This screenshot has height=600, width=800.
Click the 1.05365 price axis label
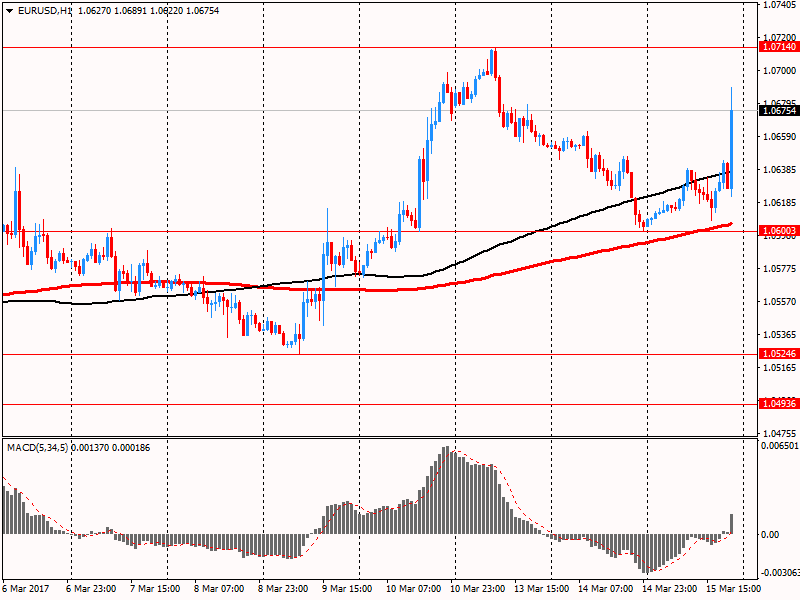(x=780, y=335)
